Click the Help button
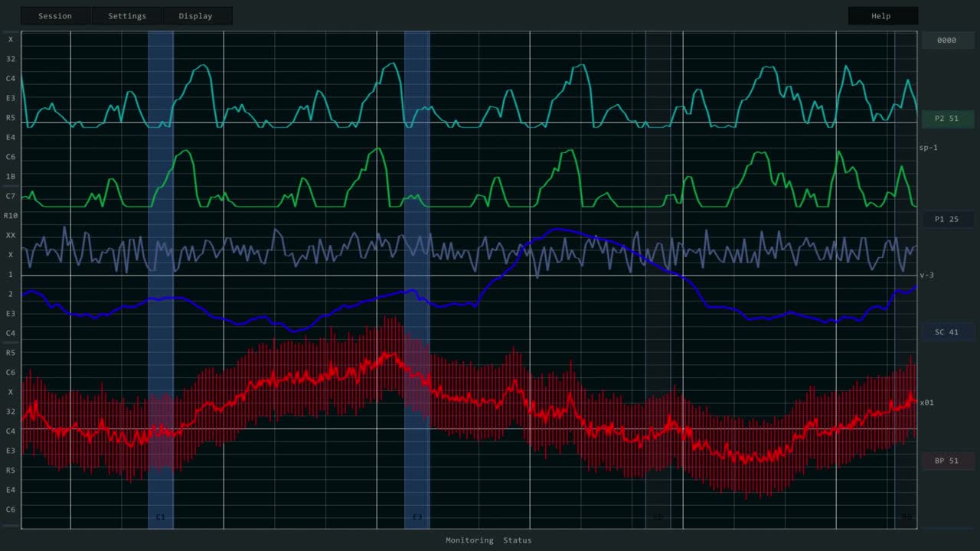The height and width of the screenshot is (551, 980). point(881,16)
